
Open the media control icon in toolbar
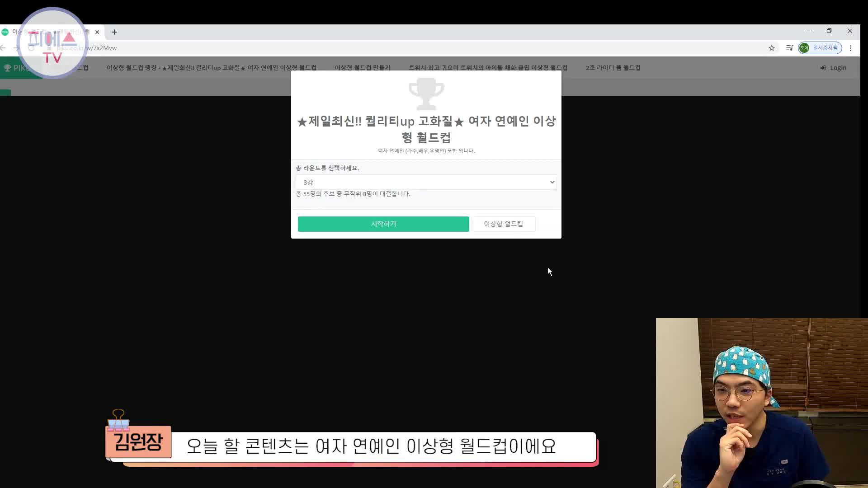tap(789, 48)
